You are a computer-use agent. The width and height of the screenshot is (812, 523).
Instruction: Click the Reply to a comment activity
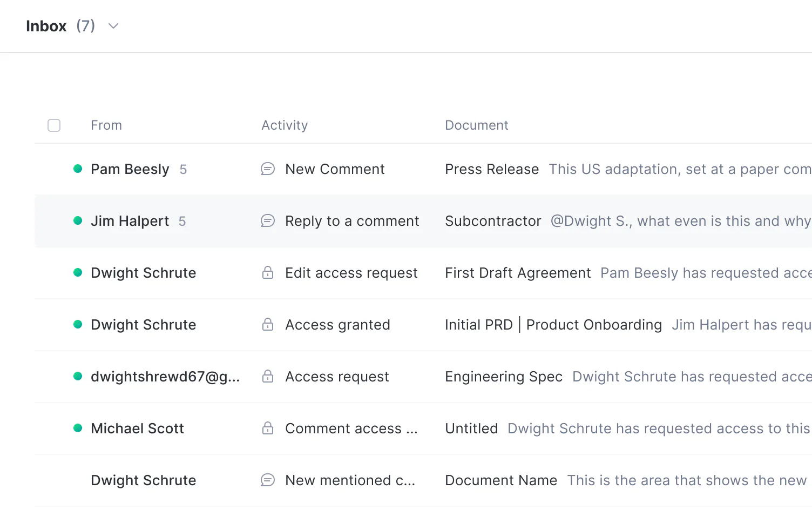click(x=352, y=221)
